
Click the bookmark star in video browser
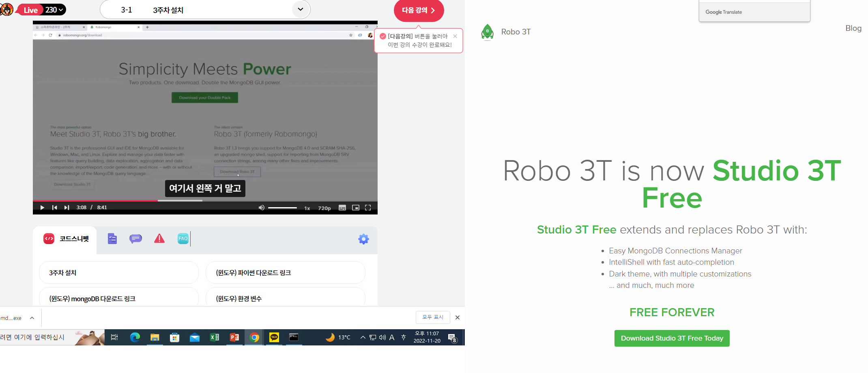coord(351,35)
